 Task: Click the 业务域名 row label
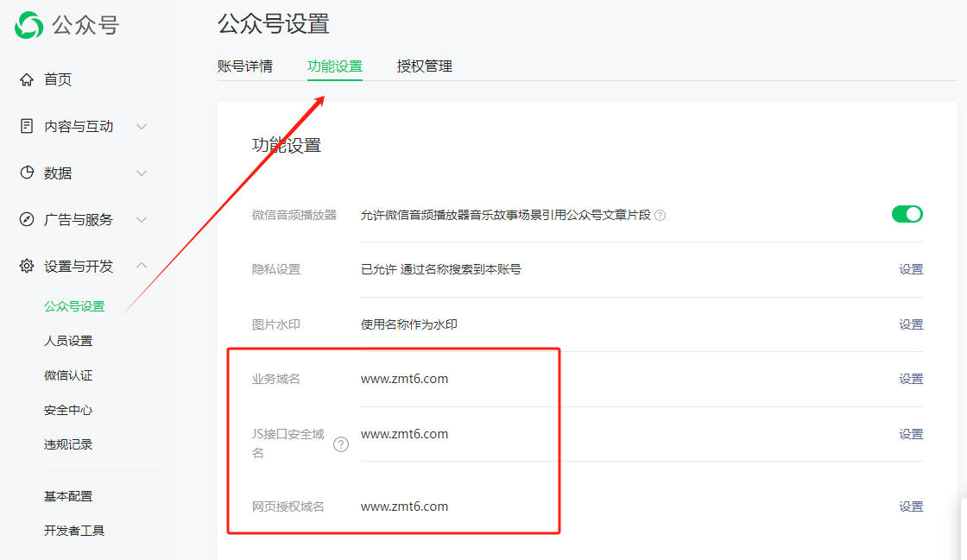pyautogui.click(x=275, y=379)
